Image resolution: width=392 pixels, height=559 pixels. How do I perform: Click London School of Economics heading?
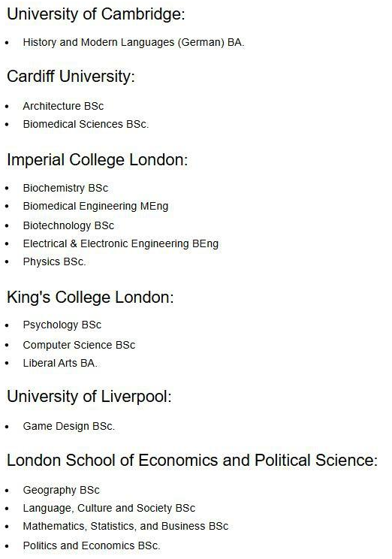click(x=192, y=460)
